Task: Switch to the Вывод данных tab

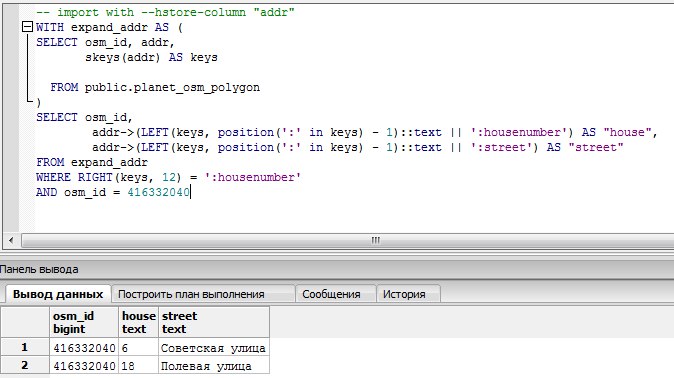Action: coord(58,294)
